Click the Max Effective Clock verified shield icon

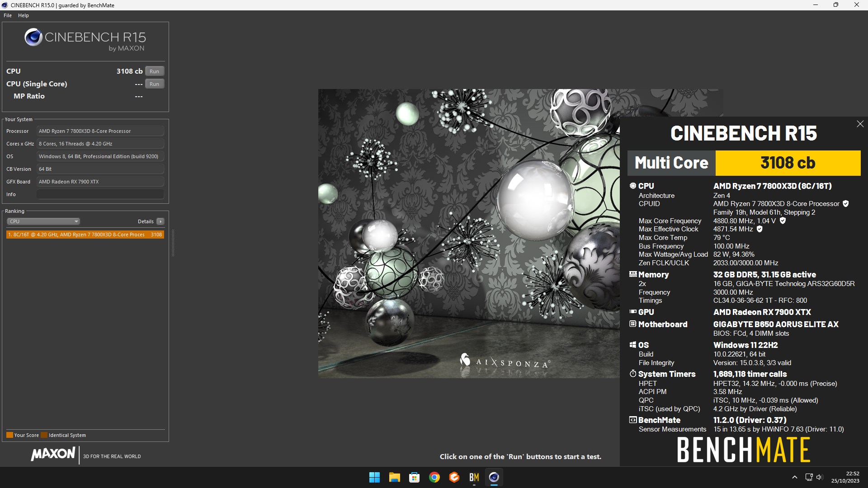[x=759, y=229]
